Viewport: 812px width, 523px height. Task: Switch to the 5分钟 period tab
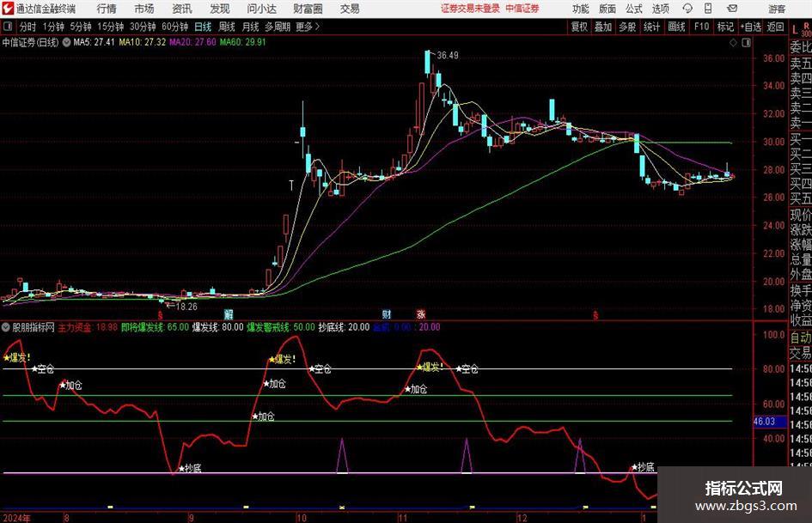coord(81,27)
